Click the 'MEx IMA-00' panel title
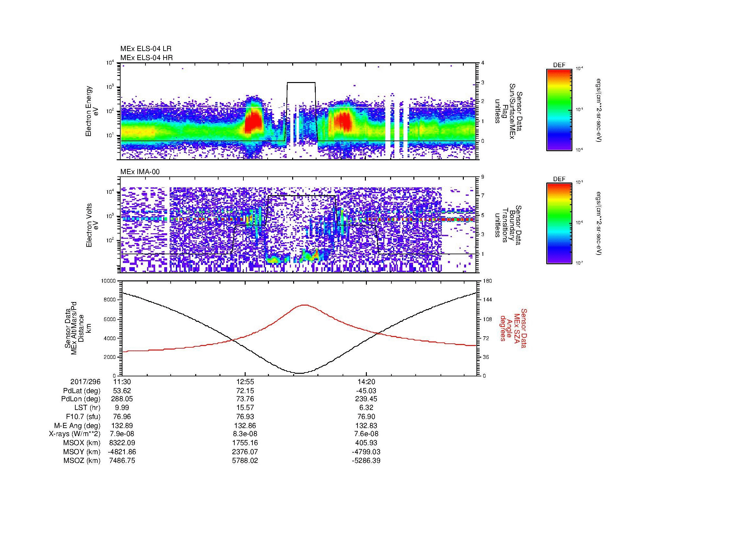The image size is (756, 534). coord(140,172)
